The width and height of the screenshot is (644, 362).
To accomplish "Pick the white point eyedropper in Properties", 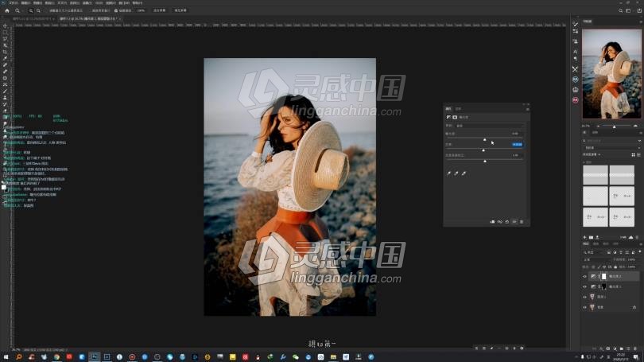I will point(464,173).
